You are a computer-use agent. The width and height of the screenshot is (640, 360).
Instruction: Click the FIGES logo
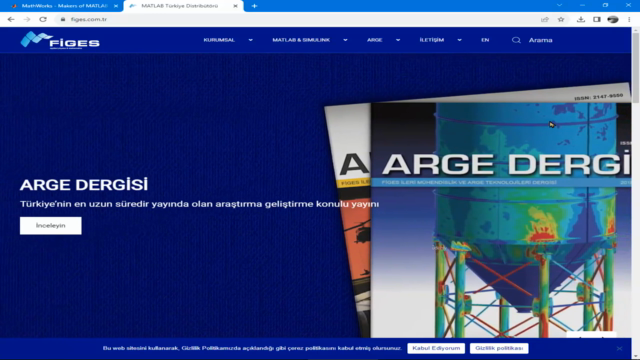(60, 40)
